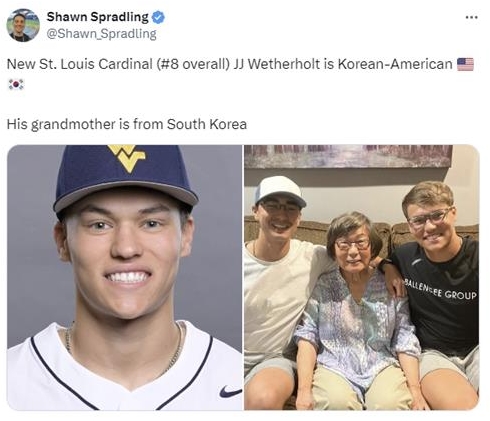Image resolution: width=490 pixels, height=421 pixels.
Task: Click the gold WV logo on the navy cap
Action: coord(127,157)
